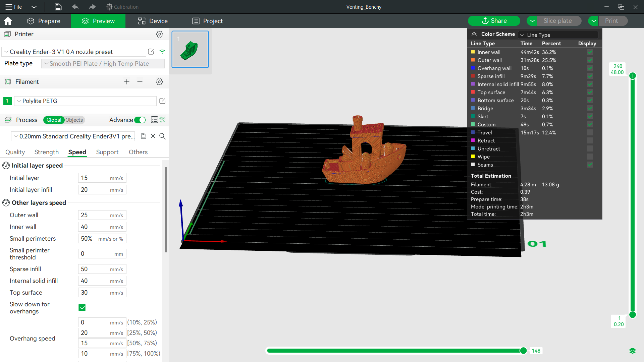Edit the printer preset icon
Screen dimensions: 644x362
[x=151, y=52]
